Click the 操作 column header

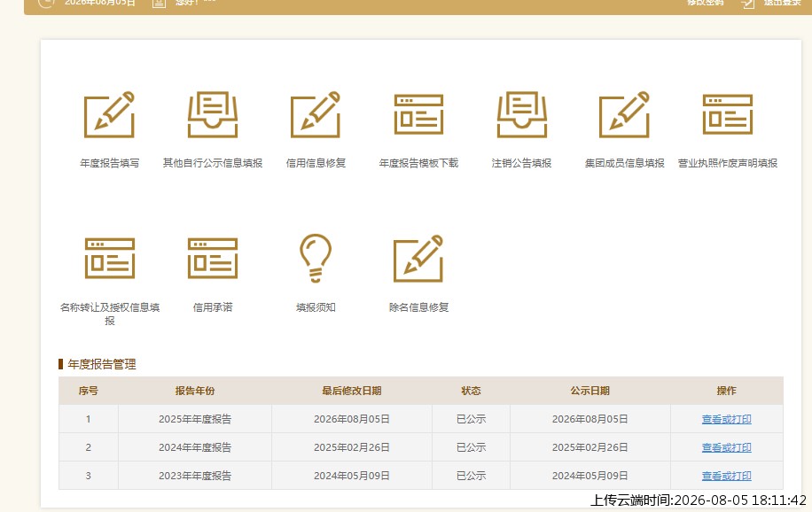coord(727,391)
